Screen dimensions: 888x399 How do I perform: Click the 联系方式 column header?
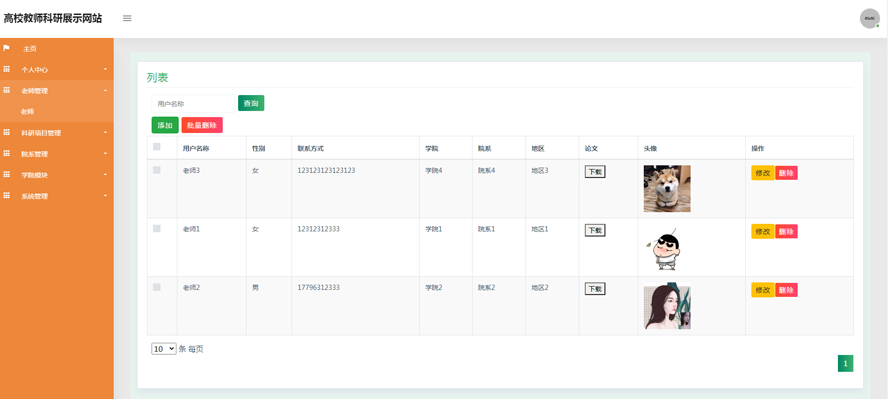click(310, 149)
